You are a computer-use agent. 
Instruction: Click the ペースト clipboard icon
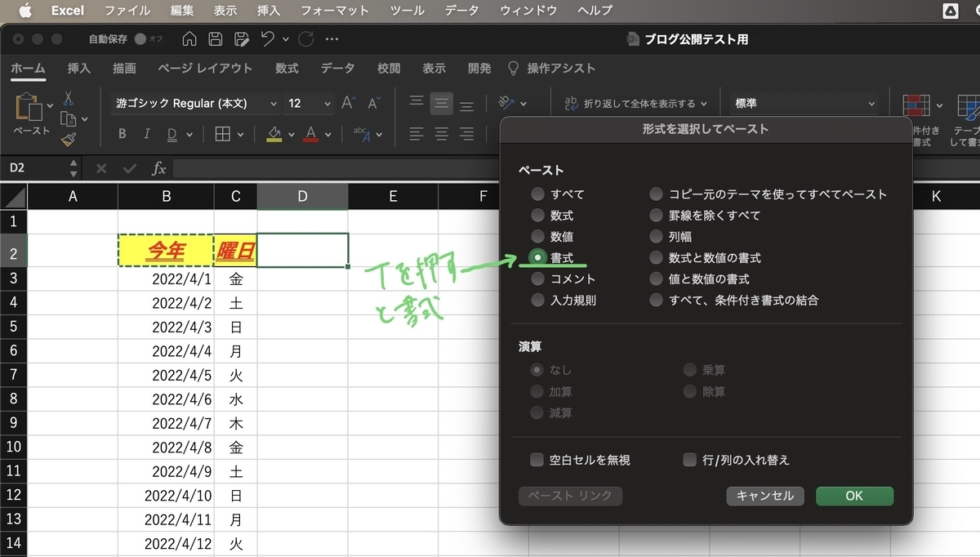click(29, 107)
